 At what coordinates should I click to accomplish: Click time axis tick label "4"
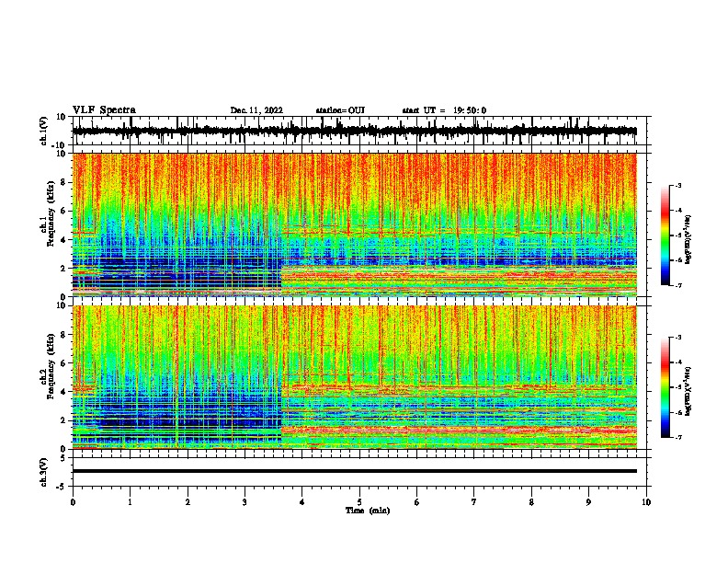pyautogui.click(x=302, y=502)
